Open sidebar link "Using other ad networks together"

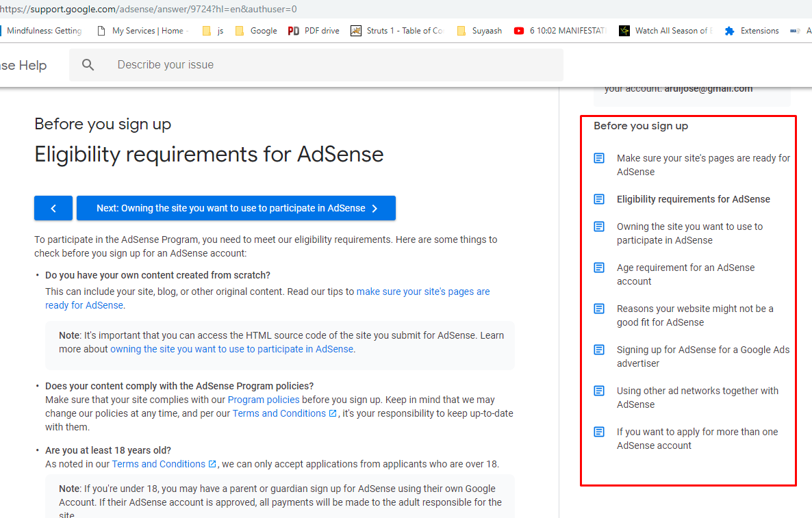[x=698, y=398]
